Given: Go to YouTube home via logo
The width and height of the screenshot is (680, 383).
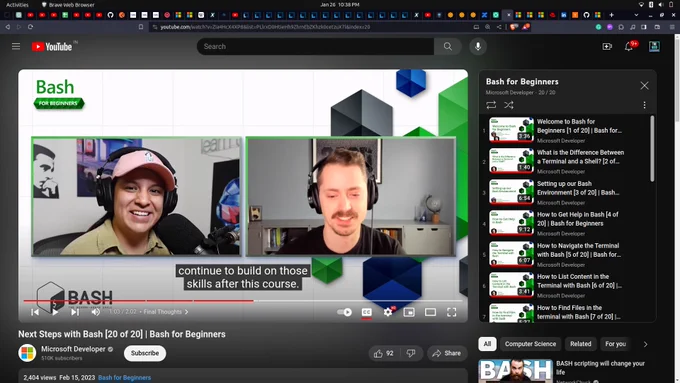Looking at the screenshot, I should pos(52,46).
